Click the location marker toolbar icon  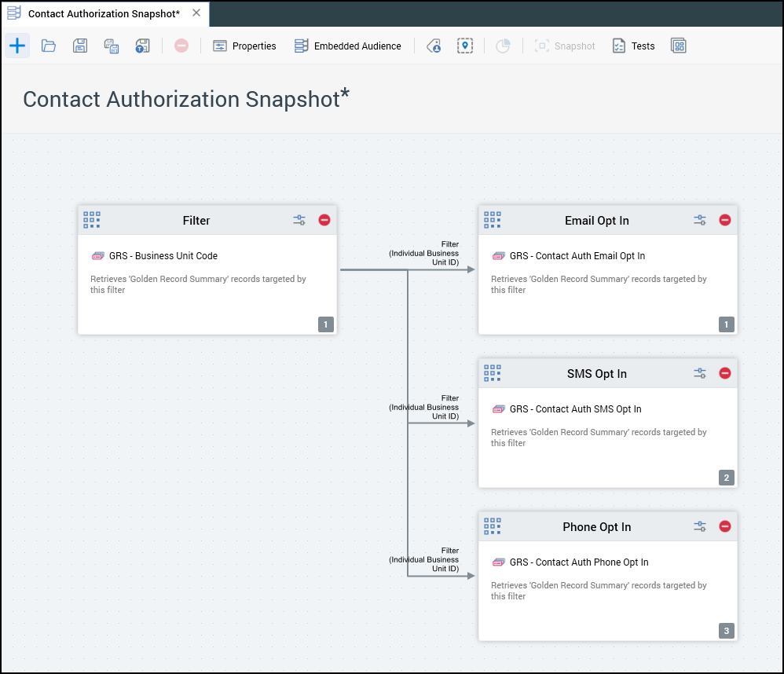coord(465,46)
